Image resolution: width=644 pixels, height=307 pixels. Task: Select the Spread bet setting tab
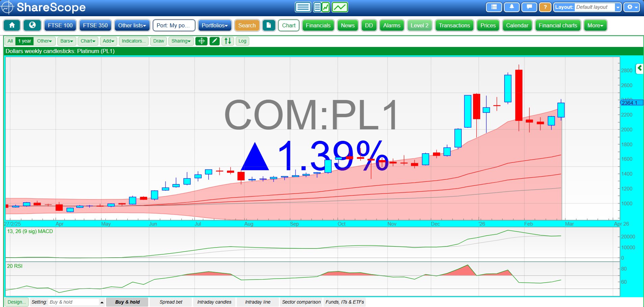(x=171, y=302)
